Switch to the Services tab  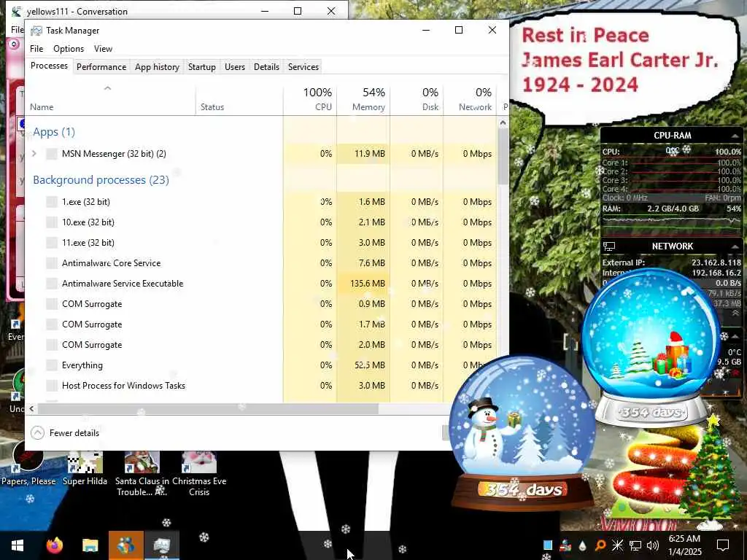[x=303, y=66]
